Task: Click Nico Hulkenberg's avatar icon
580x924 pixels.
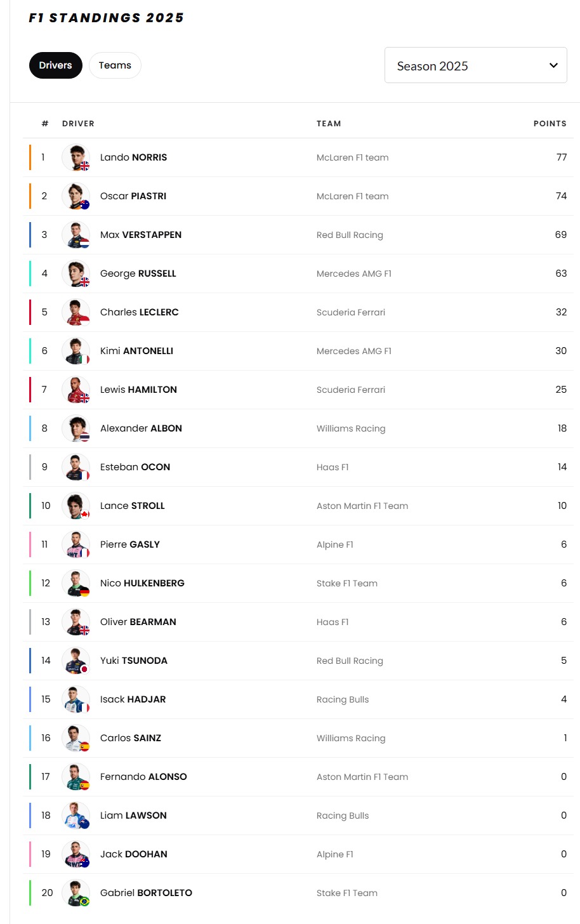Action: (x=76, y=583)
